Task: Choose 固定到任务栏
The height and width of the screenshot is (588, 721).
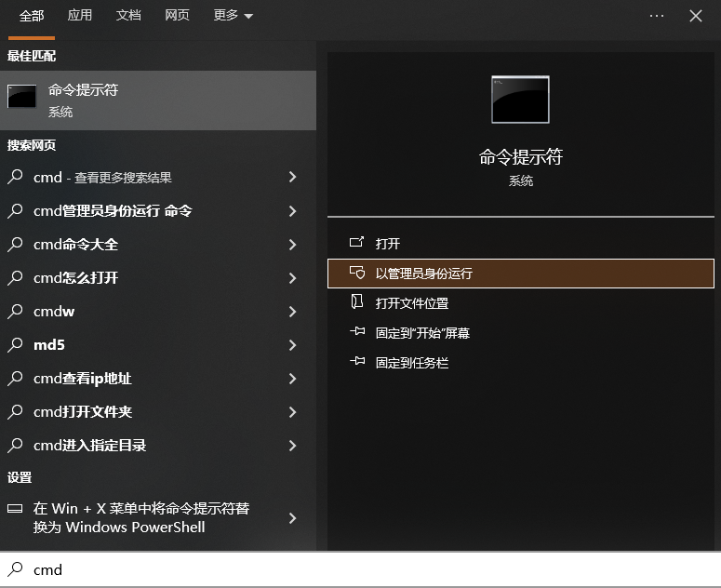Action: pos(521,363)
